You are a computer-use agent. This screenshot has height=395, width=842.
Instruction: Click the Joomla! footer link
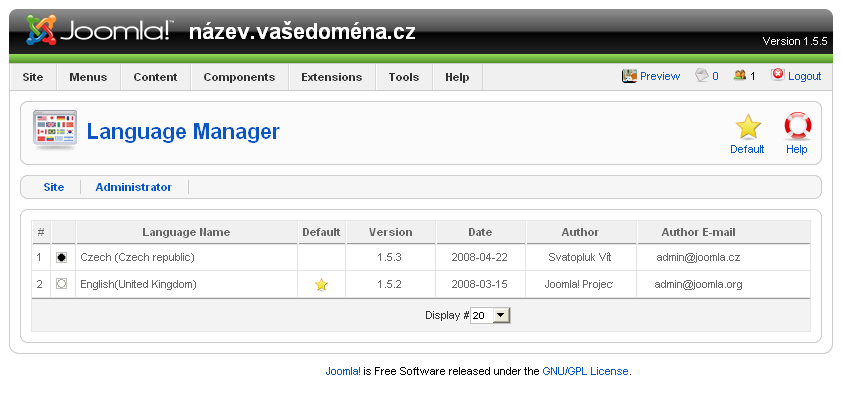pos(343,371)
